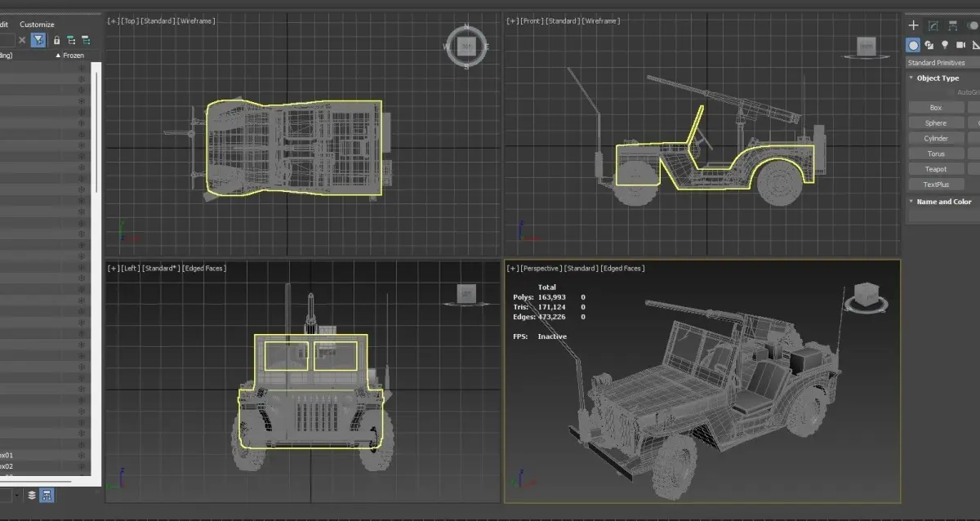This screenshot has height=521, width=980.
Task: Click the first green hierarchy icon in Scene Explorer
Action: click(71, 40)
